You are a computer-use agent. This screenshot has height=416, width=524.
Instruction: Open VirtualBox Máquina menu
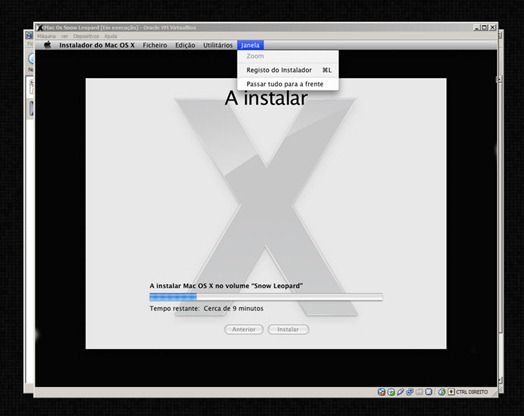point(46,36)
